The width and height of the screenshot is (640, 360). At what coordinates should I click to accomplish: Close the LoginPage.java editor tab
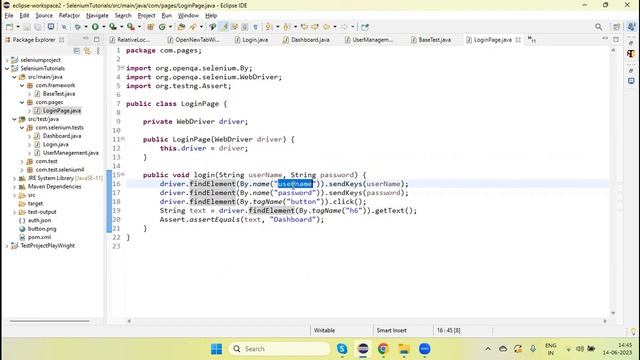[518, 40]
